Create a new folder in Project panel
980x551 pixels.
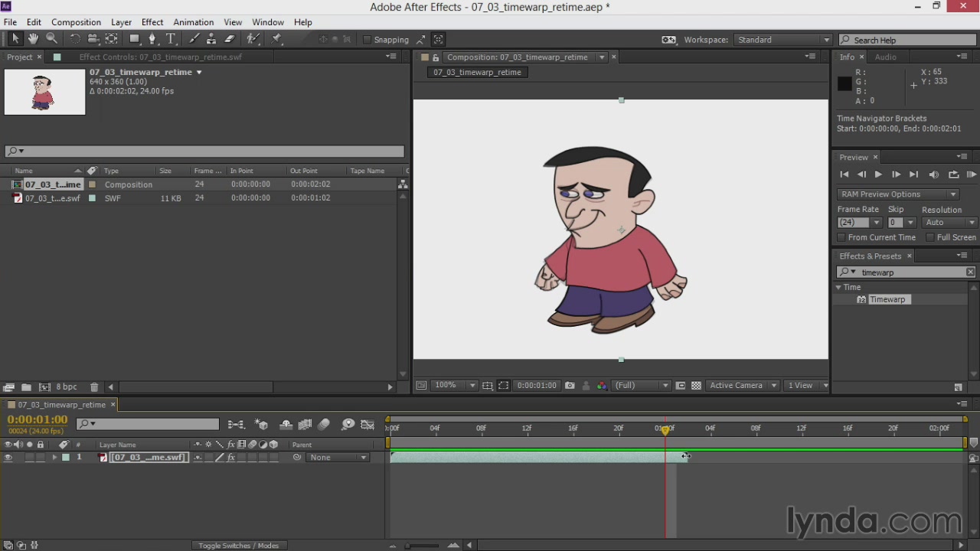[x=26, y=387]
